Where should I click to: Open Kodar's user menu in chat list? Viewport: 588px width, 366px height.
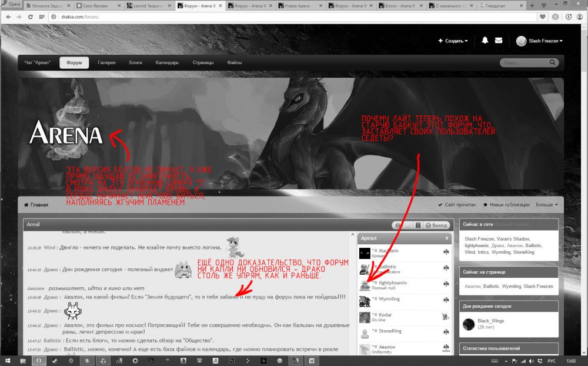click(x=375, y=315)
